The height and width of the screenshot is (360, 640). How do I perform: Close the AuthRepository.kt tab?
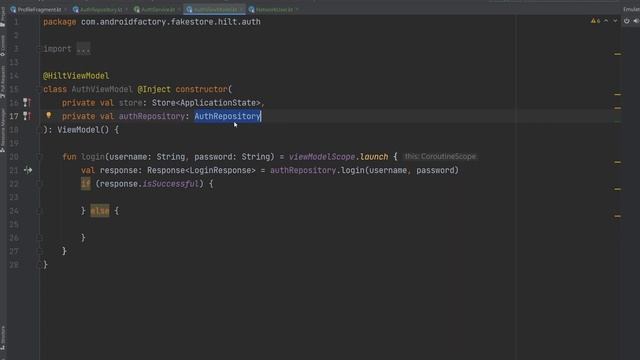(x=126, y=9)
